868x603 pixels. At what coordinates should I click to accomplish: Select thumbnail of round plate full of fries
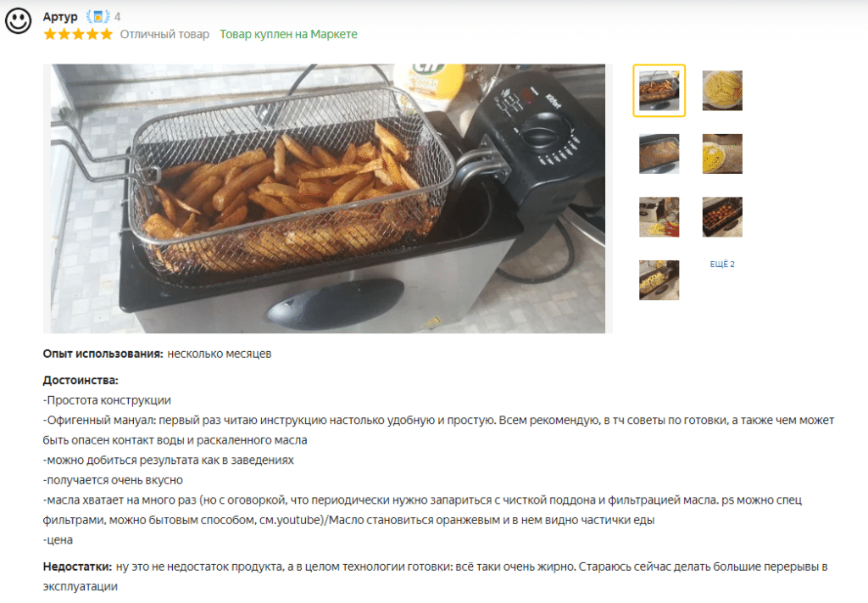(722, 90)
